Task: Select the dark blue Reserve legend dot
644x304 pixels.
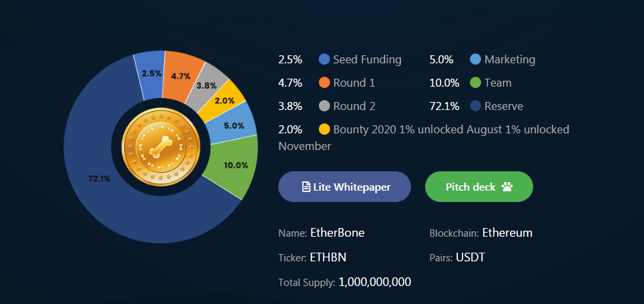Action: tap(476, 106)
